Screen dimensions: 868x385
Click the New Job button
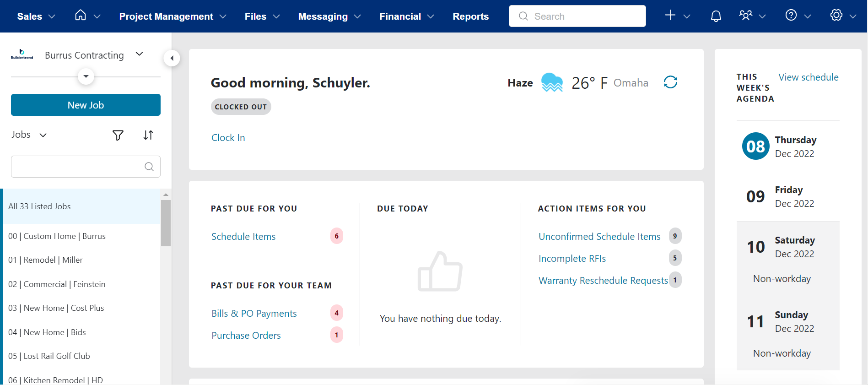click(86, 105)
